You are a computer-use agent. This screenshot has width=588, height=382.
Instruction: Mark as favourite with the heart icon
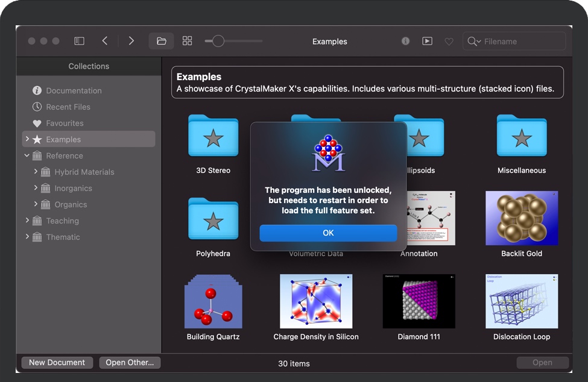[449, 41]
